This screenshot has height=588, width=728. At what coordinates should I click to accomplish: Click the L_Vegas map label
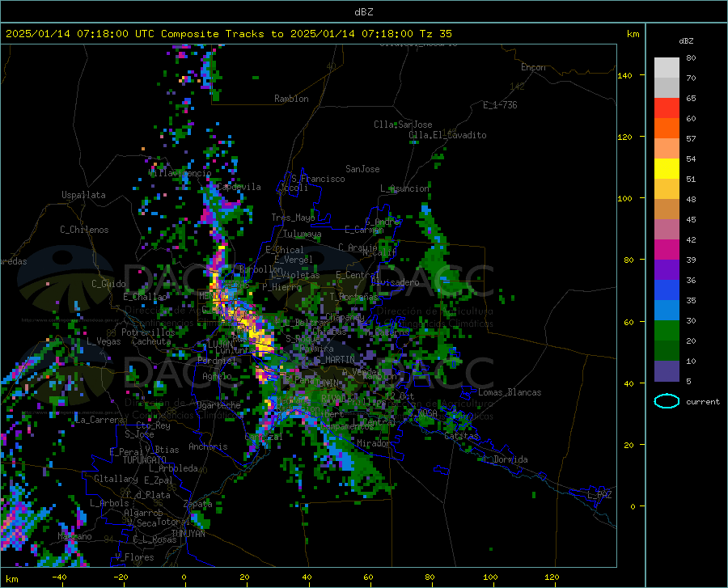[104, 341]
